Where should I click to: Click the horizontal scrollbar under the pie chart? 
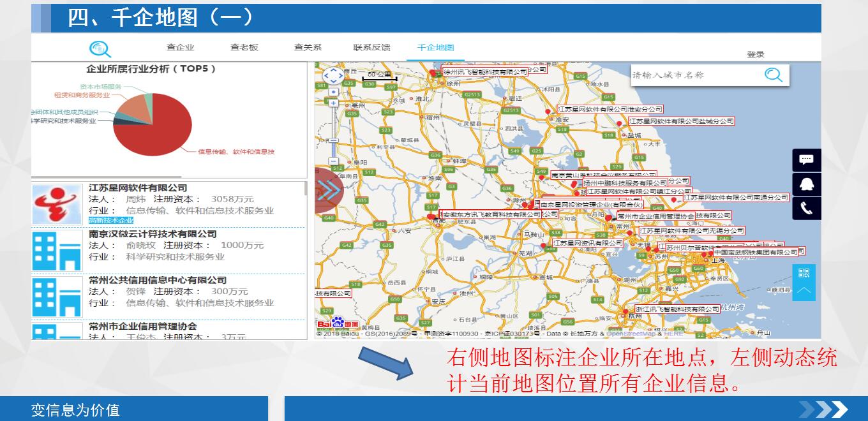tap(107, 177)
